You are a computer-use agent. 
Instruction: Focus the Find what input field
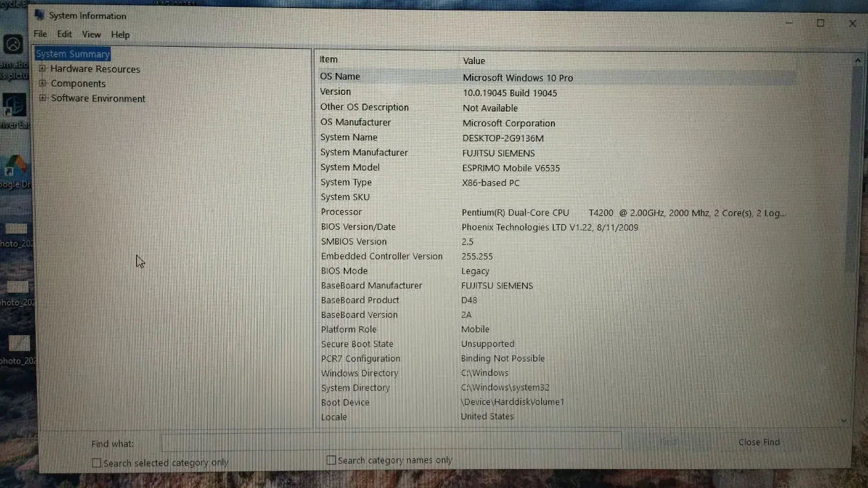pos(391,441)
